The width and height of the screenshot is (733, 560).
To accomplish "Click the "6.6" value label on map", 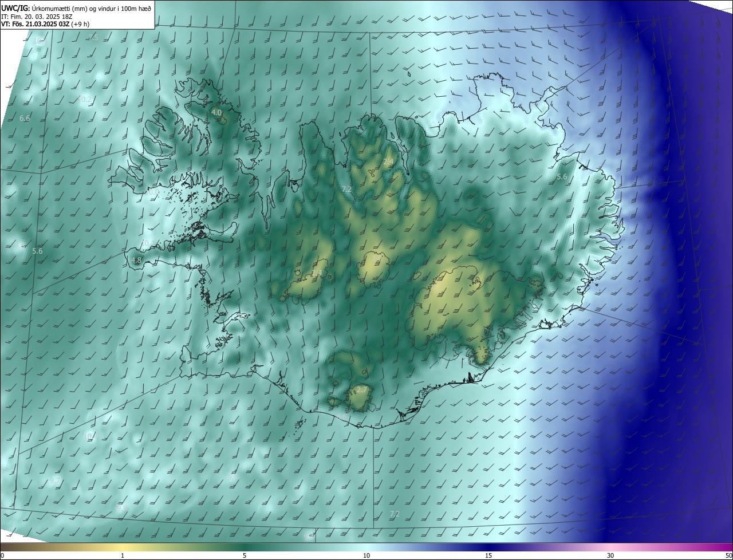I will [25, 119].
